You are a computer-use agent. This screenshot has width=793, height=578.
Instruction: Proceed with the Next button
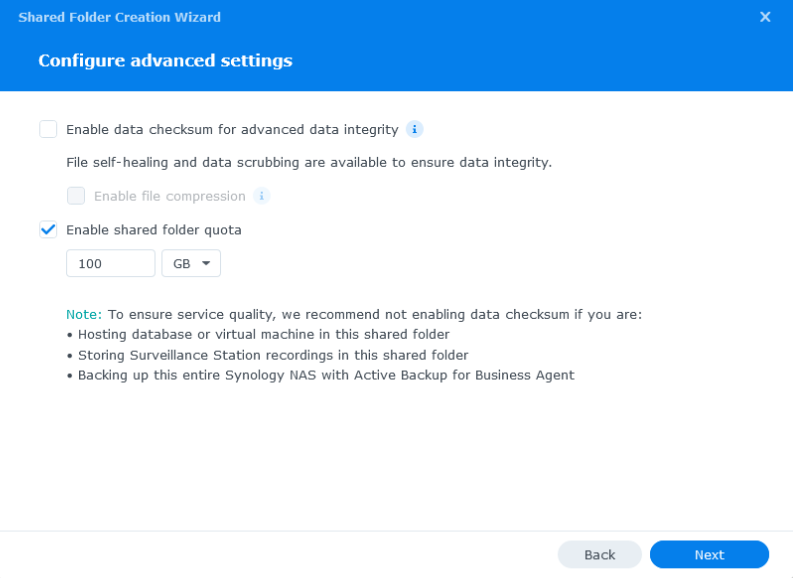(x=709, y=555)
